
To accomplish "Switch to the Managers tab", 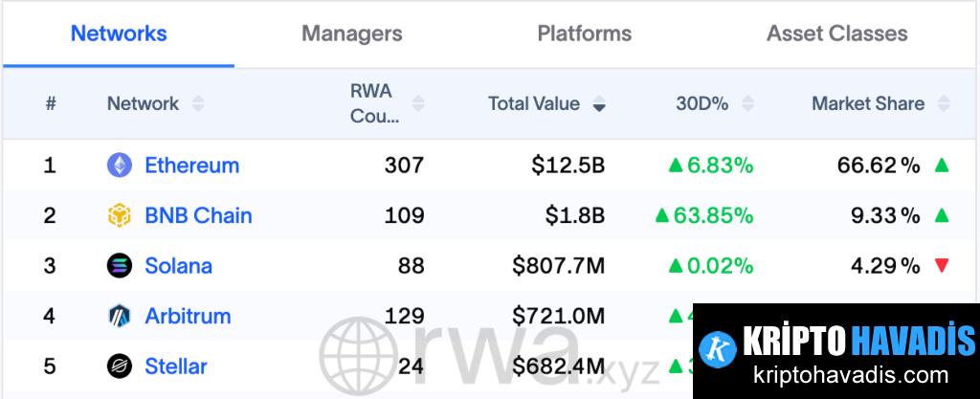I will click(351, 33).
